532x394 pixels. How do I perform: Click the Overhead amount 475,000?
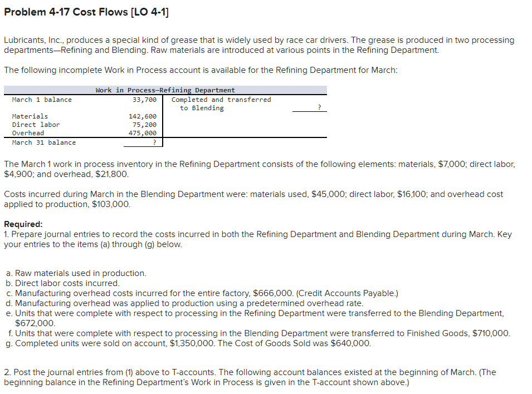(x=143, y=133)
